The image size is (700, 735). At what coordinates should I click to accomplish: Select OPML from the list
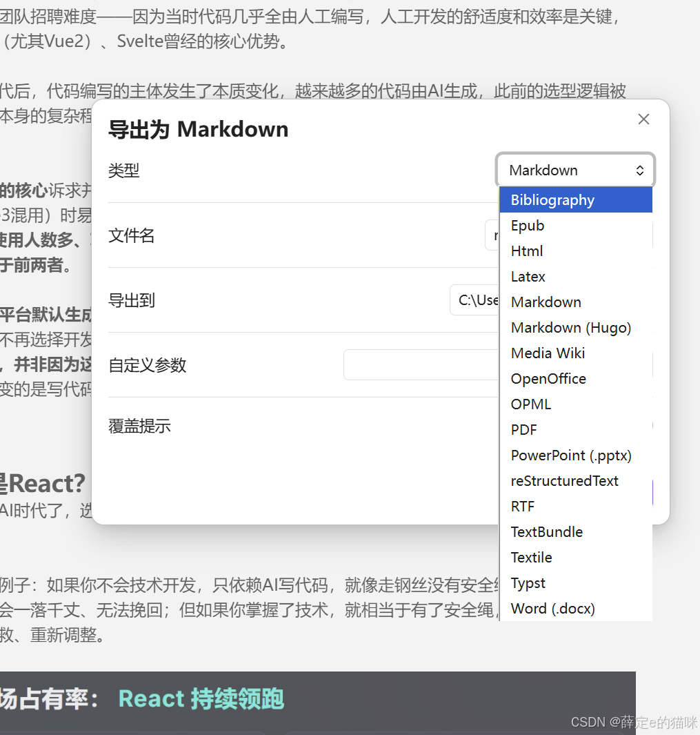pos(576,404)
